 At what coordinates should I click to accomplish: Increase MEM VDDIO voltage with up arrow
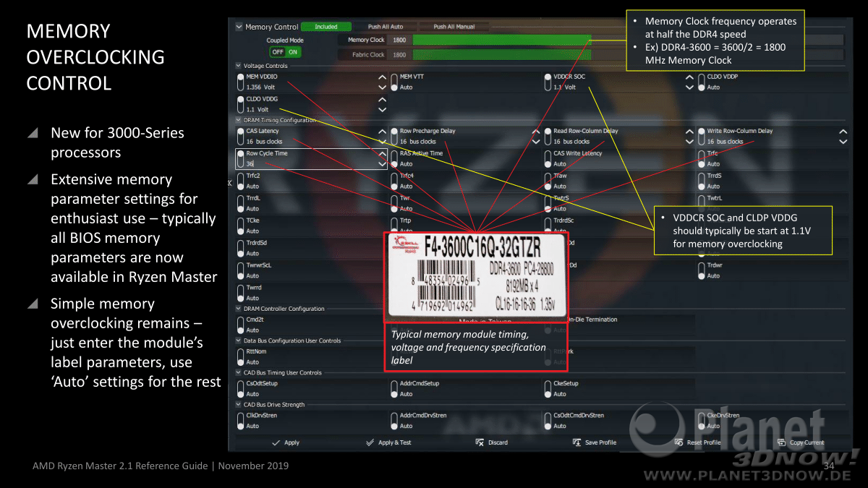[x=383, y=77]
